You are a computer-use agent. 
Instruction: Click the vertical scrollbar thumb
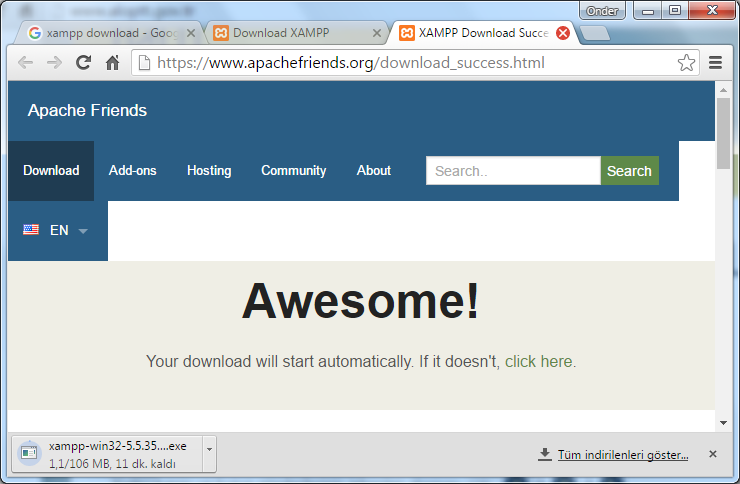(723, 133)
